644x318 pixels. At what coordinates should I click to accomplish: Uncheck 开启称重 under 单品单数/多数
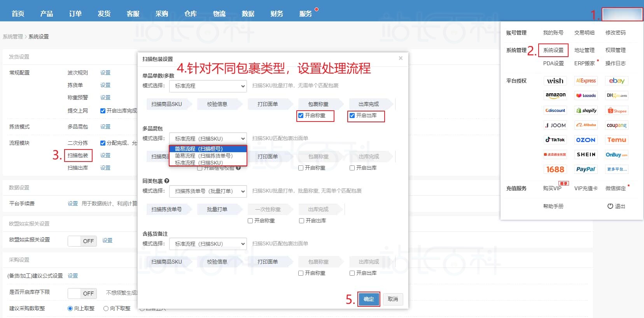pyautogui.click(x=301, y=115)
